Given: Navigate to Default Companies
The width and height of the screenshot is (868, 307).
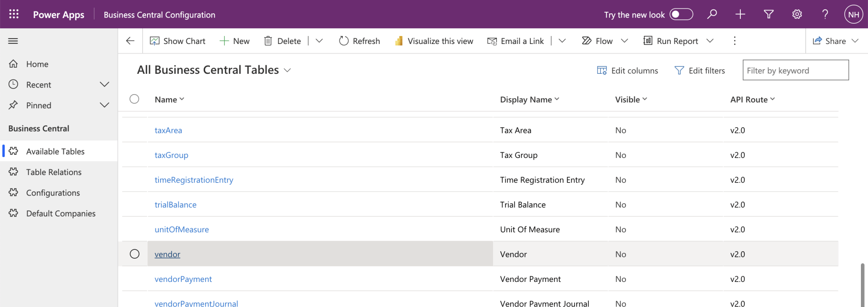Looking at the screenshot, I should click(x=61, y=213).
